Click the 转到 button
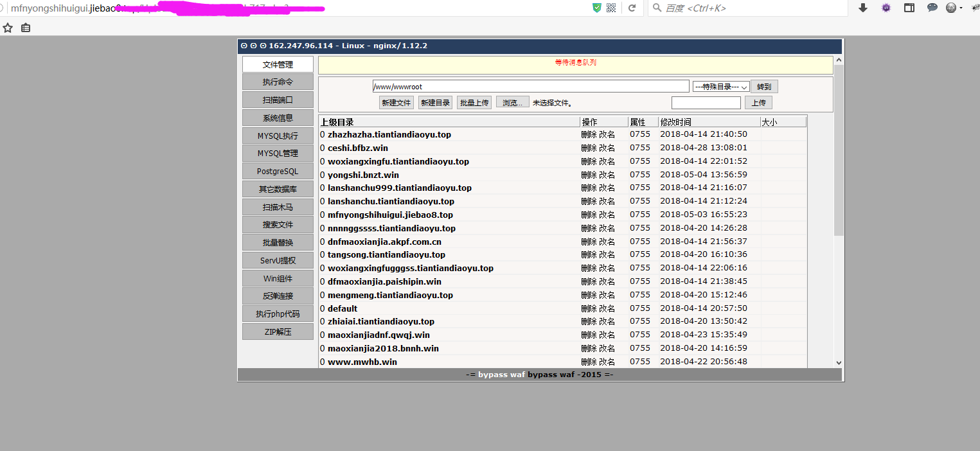Screen dimensions: 980x451 click(764, 86)
